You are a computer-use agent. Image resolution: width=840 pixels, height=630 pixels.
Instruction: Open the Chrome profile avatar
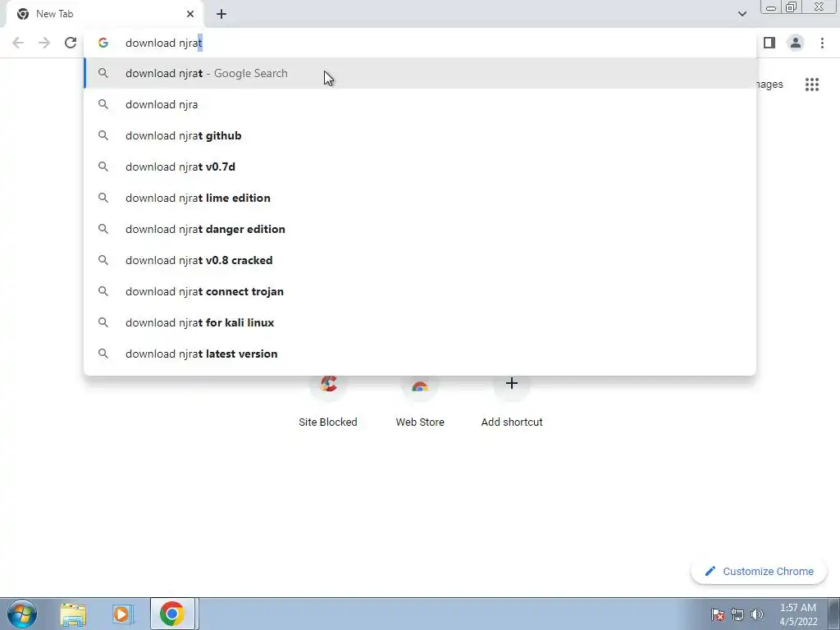coord(796,43)
